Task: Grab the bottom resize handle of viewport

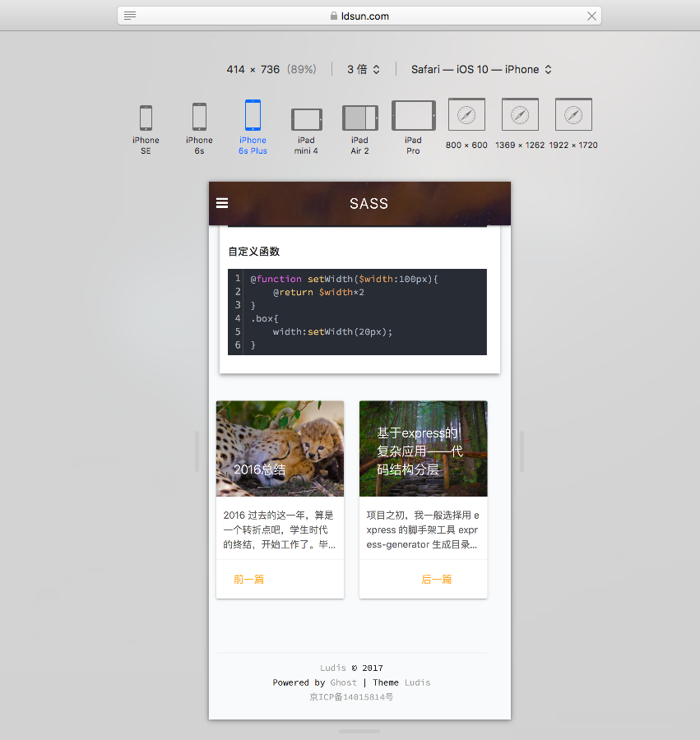Action: point(359,732)
